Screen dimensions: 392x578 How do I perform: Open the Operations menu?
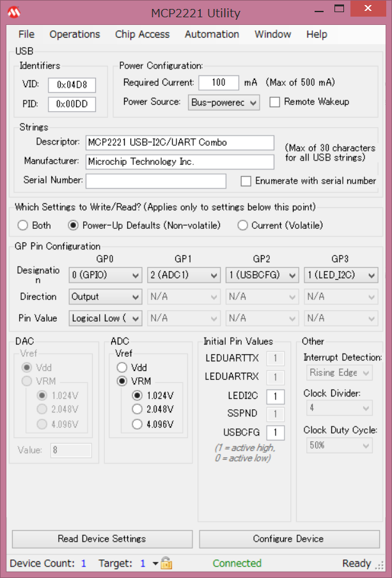(x=74, y=35)
